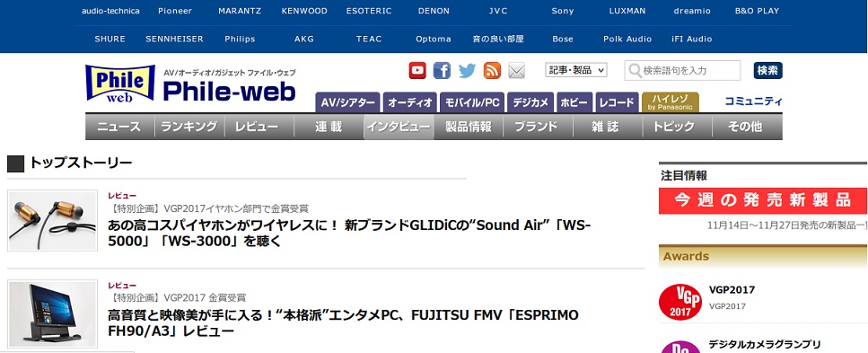Select the デジカメ category tab

pos(530,103)
